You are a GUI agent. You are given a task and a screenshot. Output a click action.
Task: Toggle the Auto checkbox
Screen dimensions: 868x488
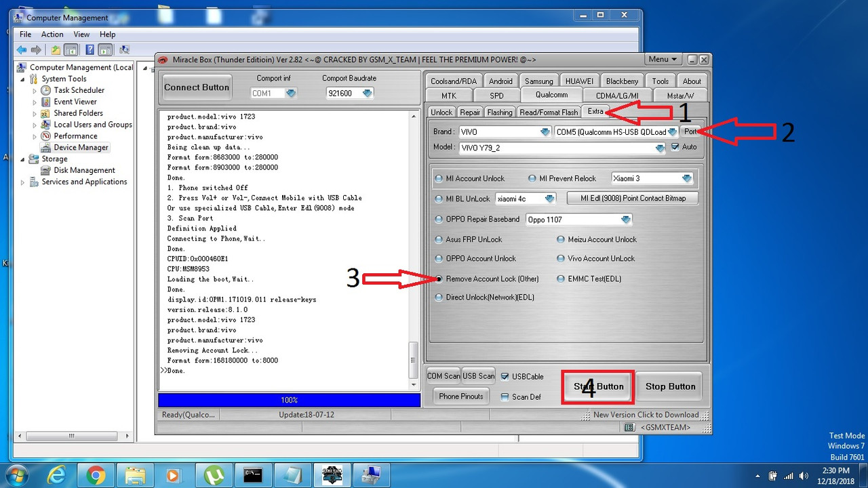675,147
